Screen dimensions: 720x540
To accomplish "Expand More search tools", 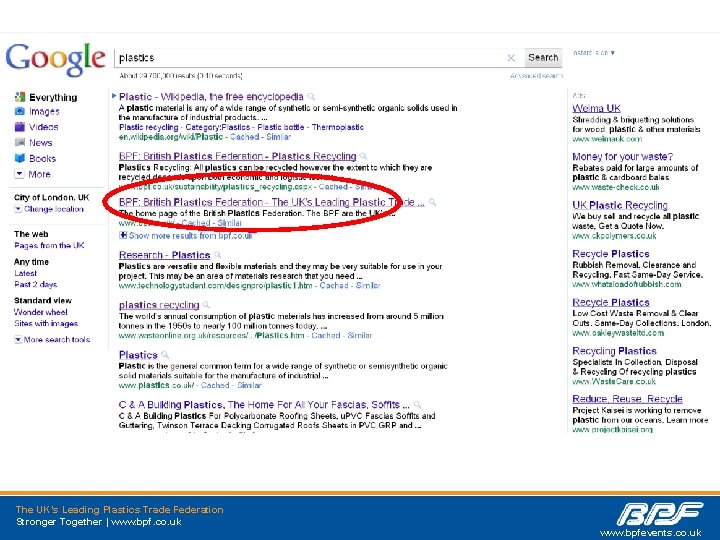I will tap(52, 339).
